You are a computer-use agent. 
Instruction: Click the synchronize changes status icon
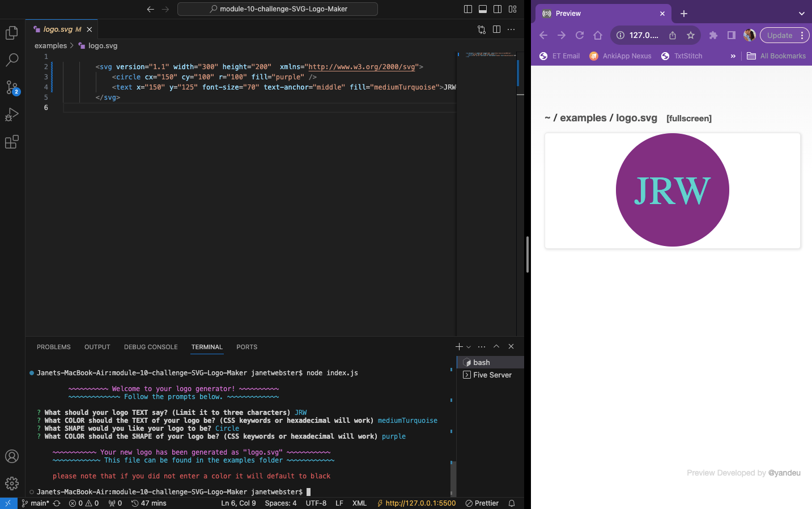tap(57, 503)
